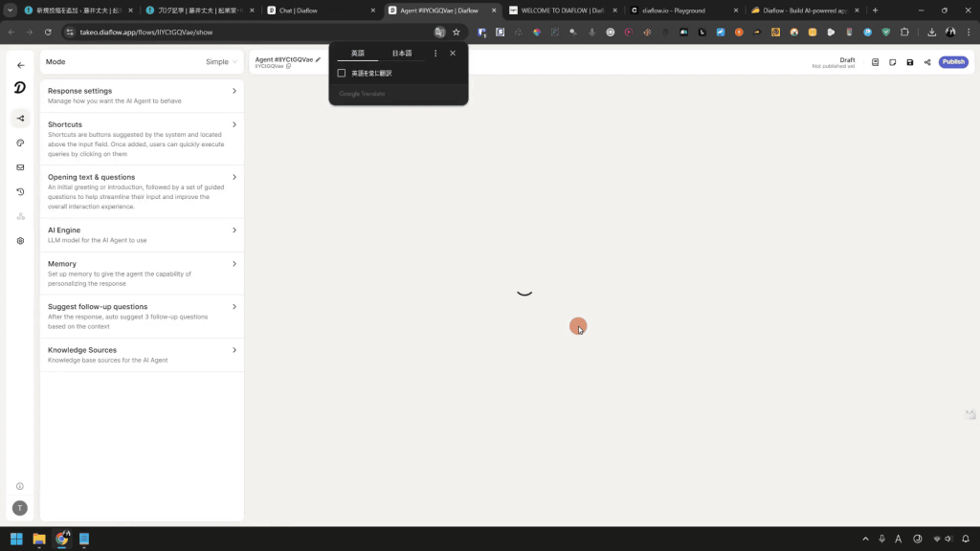Open the appearance palette sidebar icon

click(x=21, y=143)
